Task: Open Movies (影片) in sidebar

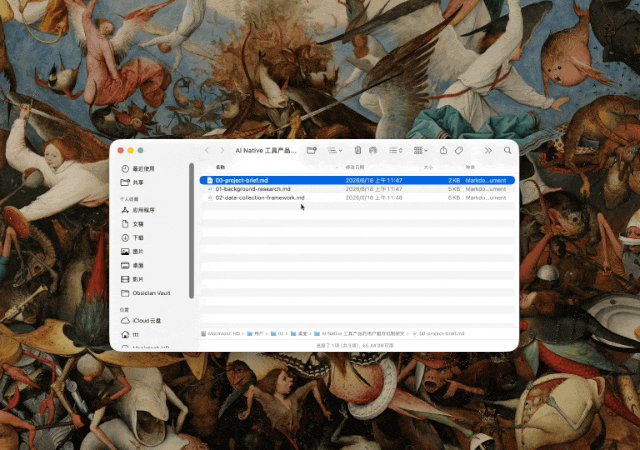Action: [x=138, y=279]
